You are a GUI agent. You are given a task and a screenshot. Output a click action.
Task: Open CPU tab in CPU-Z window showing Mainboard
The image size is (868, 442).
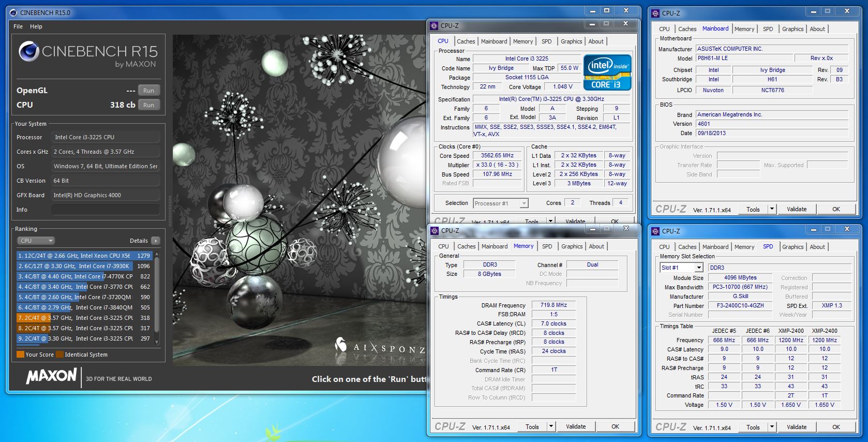coord(664,29)
